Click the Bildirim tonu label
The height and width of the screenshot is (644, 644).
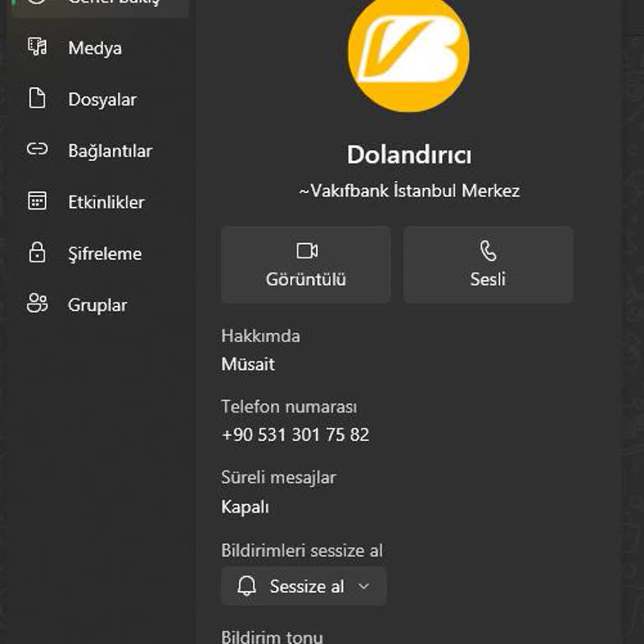272,637
